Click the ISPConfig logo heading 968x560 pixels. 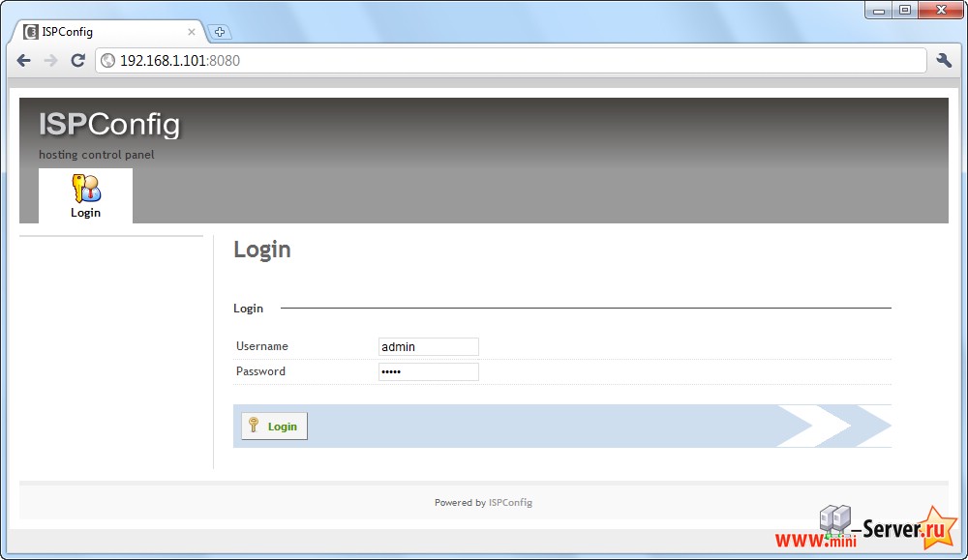click(x=109, y=125)
